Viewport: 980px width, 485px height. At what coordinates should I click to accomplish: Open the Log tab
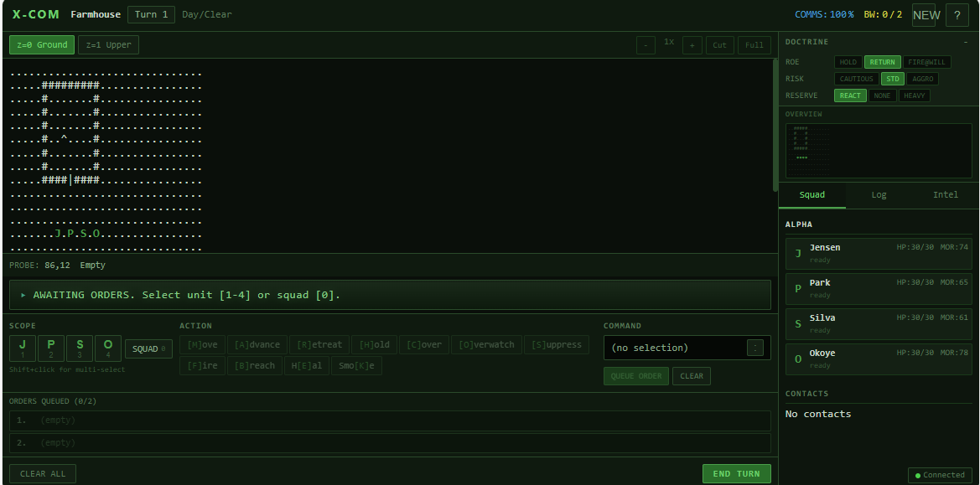(x=879, y=194)
